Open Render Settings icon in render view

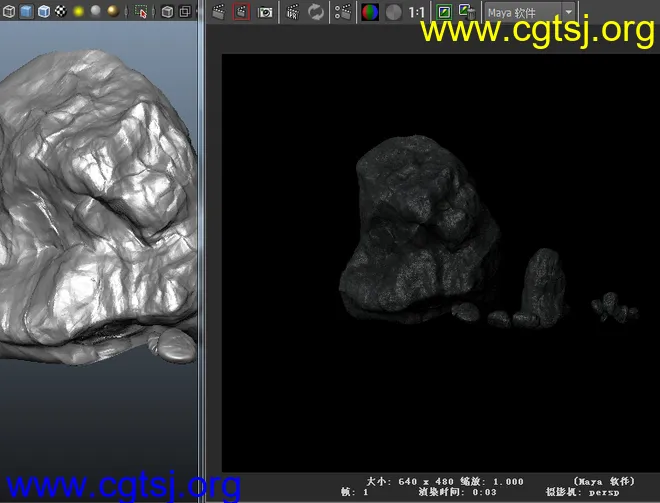pos(343,12)
